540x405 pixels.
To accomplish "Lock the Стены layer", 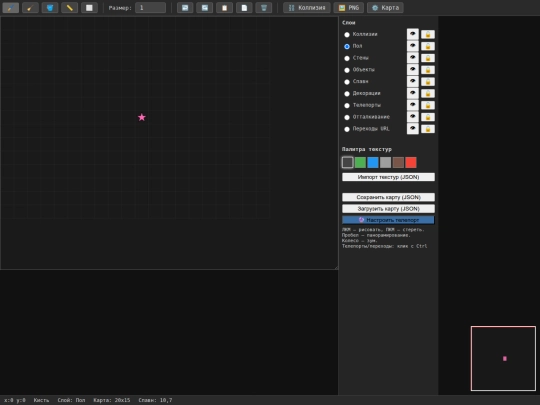I will [428, 58].
